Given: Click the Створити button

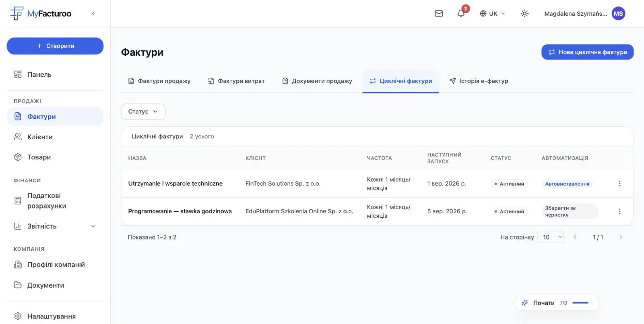Looking at the screenshot, I should pyautogui.click(x=55, y=46).
